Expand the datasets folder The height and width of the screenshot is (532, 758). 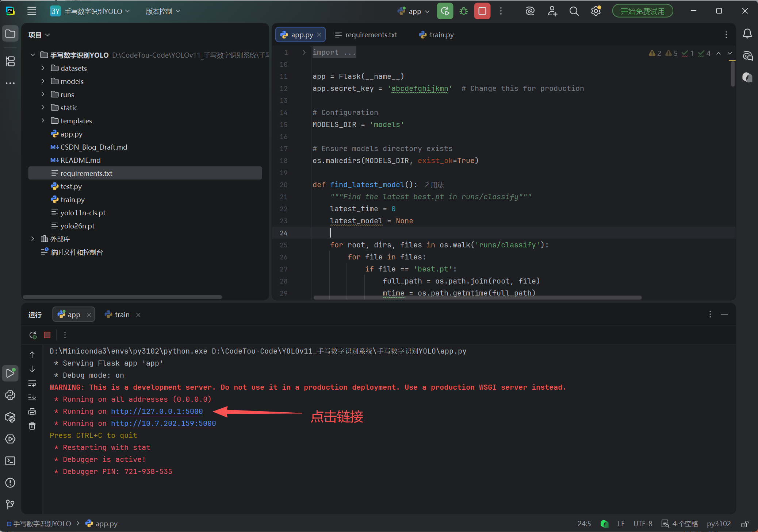click(x=43, y=68)
